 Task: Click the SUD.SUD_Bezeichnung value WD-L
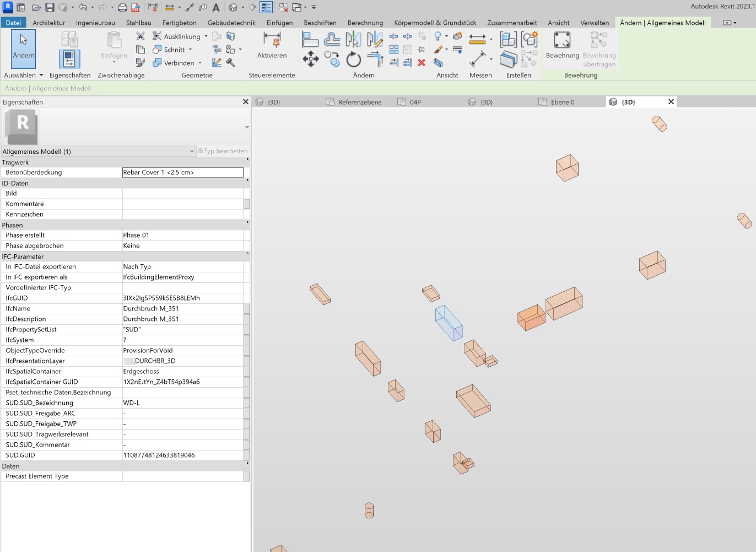pyautogui.click(x=132, y=403)
